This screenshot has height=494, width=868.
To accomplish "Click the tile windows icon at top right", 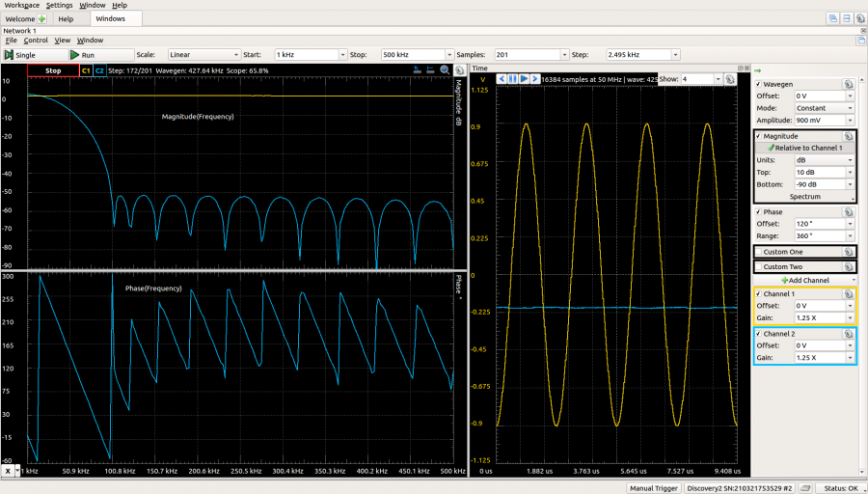I will [x=847, y=19].
